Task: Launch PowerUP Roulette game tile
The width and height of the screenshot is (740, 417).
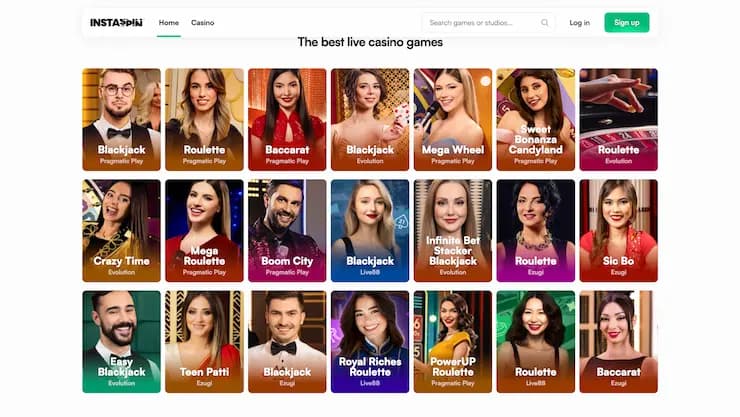Action: point(453,342)
